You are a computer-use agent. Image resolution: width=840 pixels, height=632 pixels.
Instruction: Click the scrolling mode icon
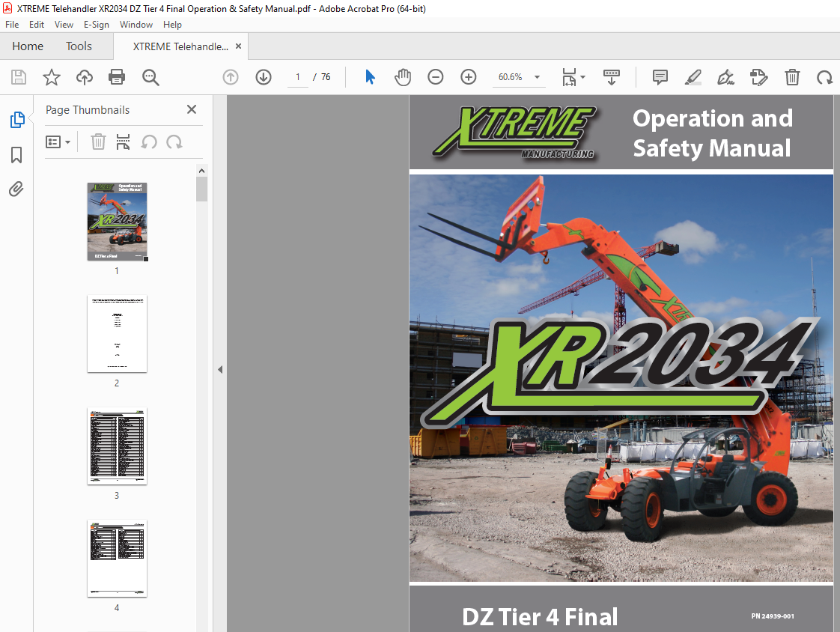(x=611, y=77)
